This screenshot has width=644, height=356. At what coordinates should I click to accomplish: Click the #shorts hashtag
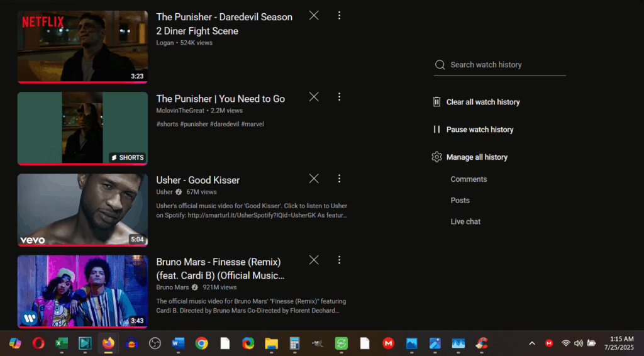click(167, 124)
